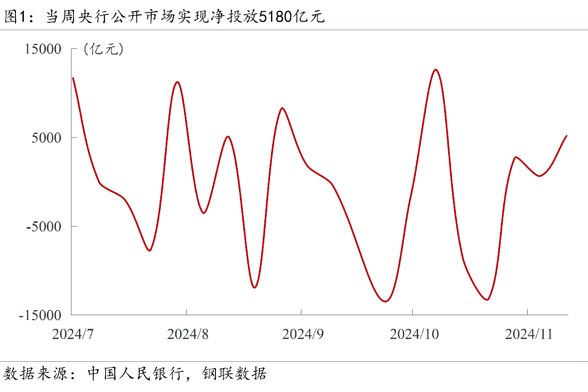Click the 15000 y-axis label
This screenshot has width=588, height=392.
[x=43, y=49]
